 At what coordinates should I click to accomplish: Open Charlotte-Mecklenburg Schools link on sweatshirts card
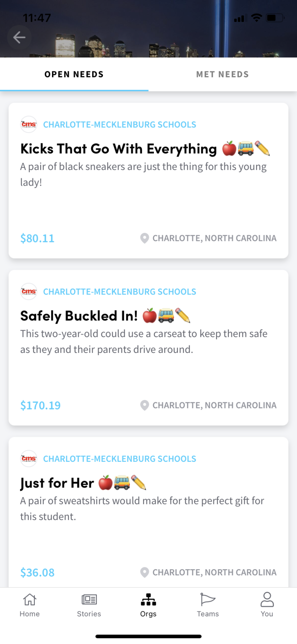coord(119,459)
